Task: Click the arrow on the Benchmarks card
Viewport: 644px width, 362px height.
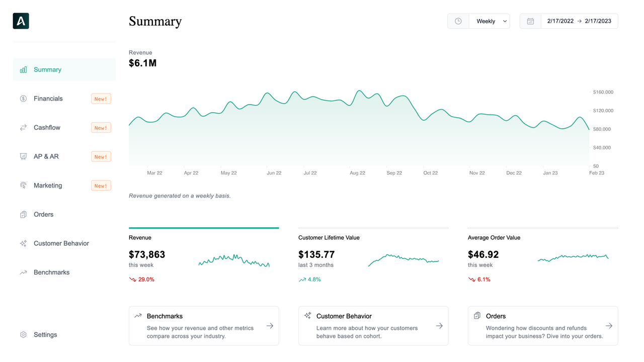Action: [270, 326]
